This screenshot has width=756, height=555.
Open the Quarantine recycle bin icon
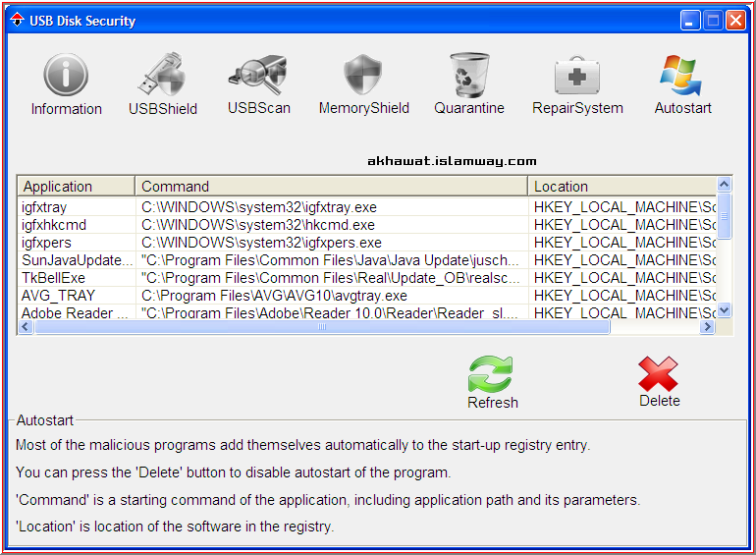coord(469,75)
